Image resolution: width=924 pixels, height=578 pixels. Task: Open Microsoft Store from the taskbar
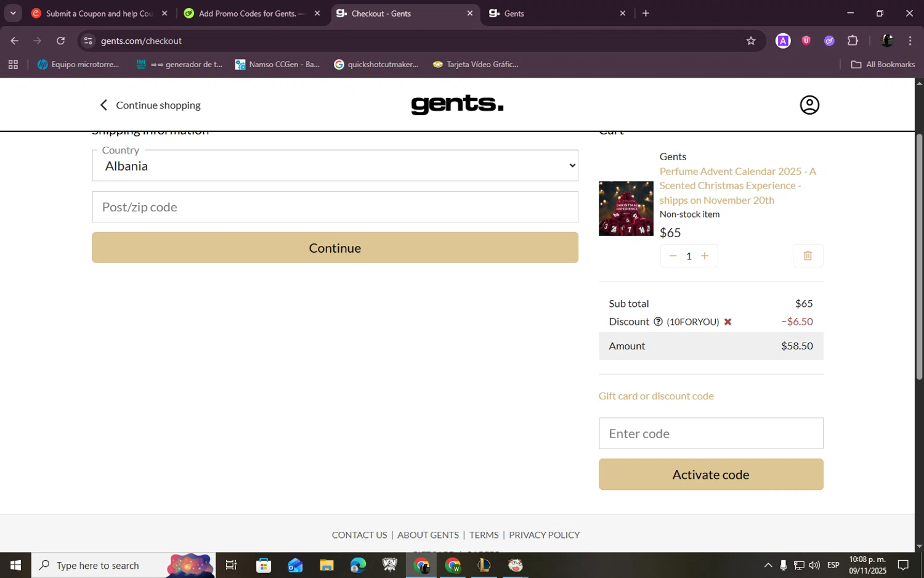[264, 565]
